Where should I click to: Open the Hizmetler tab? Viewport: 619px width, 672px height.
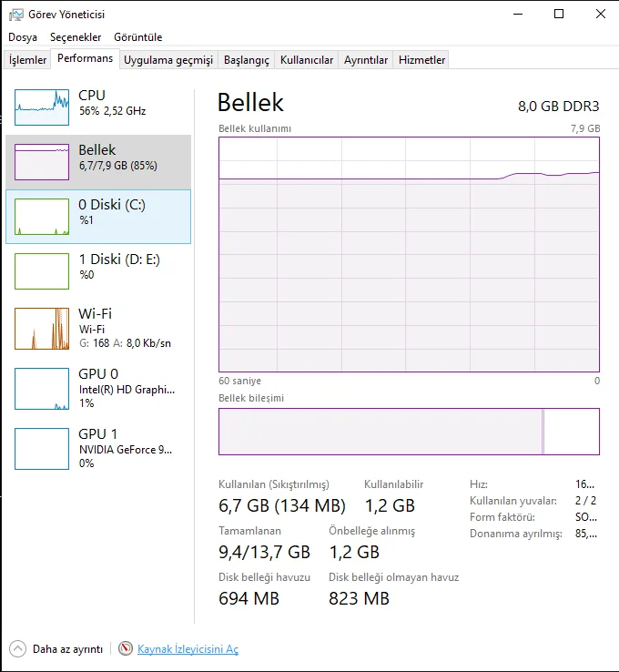coord(422,60)
